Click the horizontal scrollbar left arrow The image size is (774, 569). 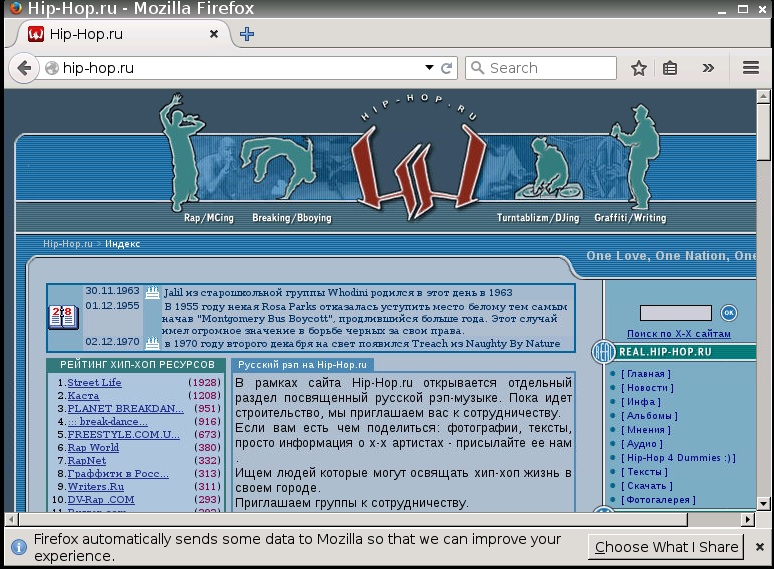click(x=11, y=519)
